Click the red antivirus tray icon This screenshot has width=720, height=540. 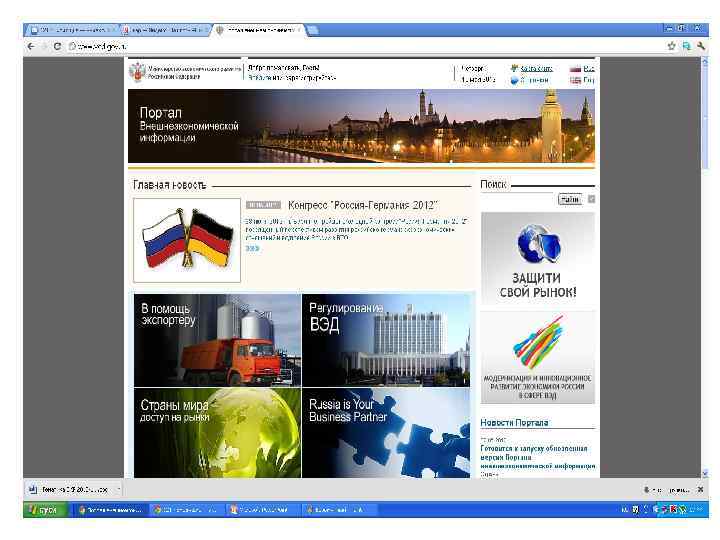click(x=674, y=509)
